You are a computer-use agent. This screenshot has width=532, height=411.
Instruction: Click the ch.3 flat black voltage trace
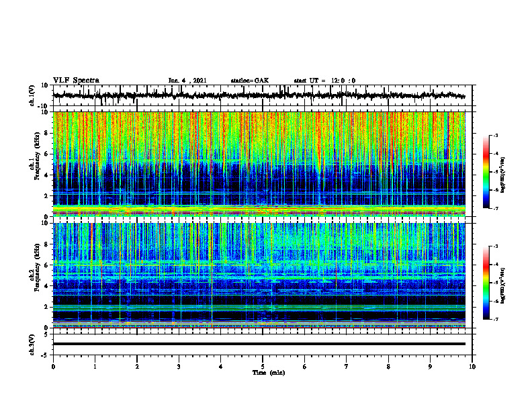259,344
